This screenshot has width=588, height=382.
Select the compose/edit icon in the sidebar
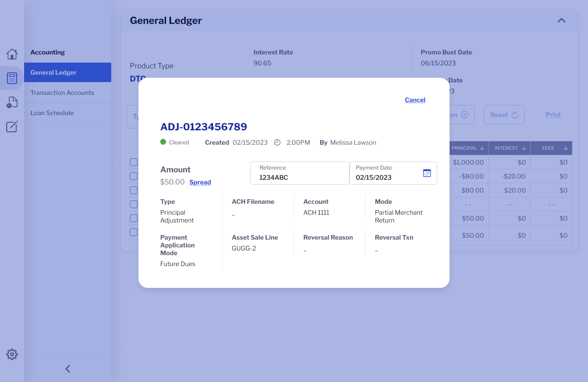pos(12,126)
